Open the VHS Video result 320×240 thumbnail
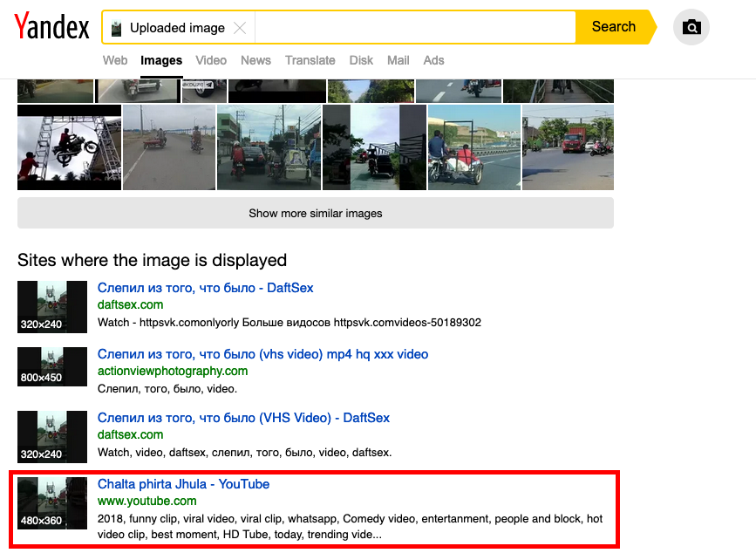The width and height of the screenshot is (756, 553). [x=52, y=437]
